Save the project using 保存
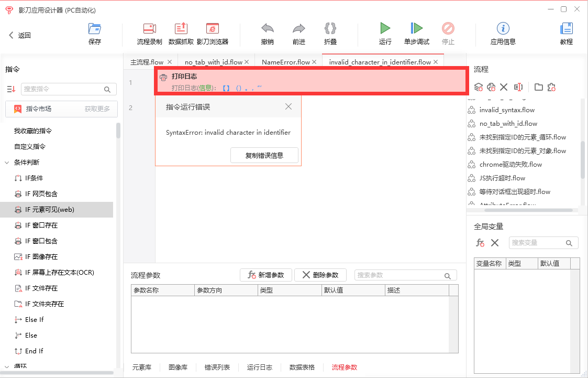588x378 pixels. click(x=94, y=33)
